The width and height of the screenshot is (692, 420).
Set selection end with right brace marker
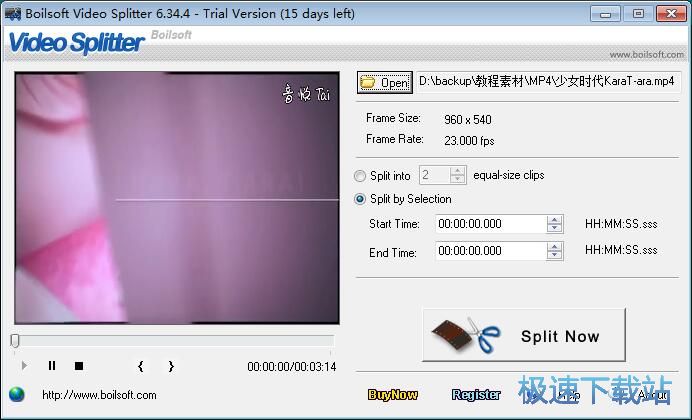[171, 366]
